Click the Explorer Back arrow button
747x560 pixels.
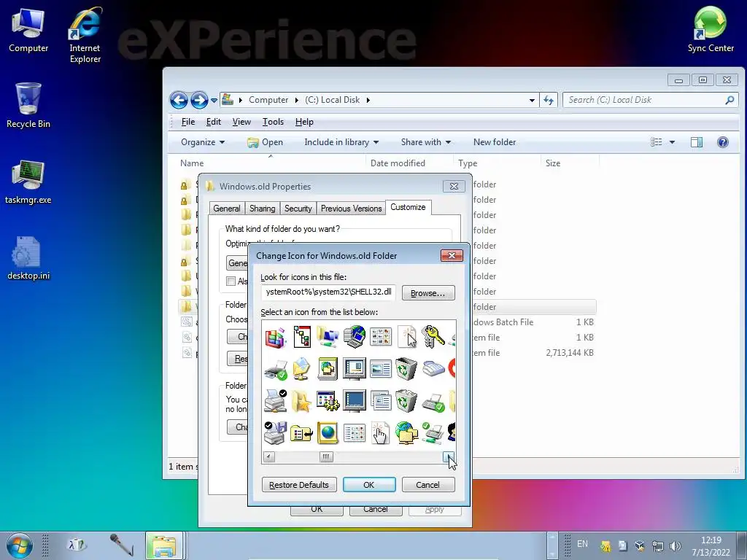179,100
